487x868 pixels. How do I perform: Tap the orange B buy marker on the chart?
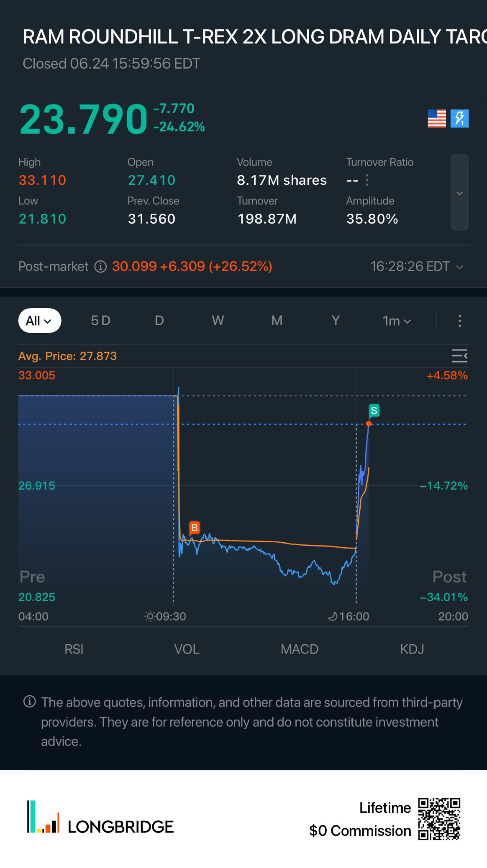tap(194, 528)
